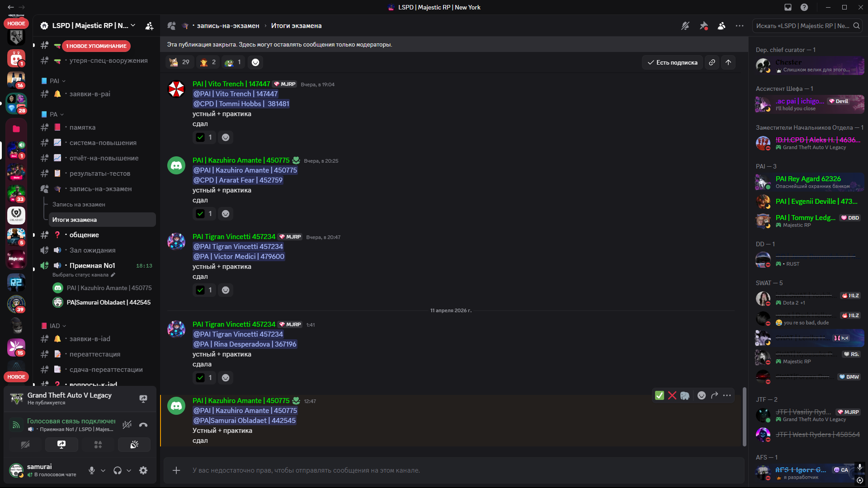
Task: Open the server name dropdown menu
Action: click(x=90, y=26)
